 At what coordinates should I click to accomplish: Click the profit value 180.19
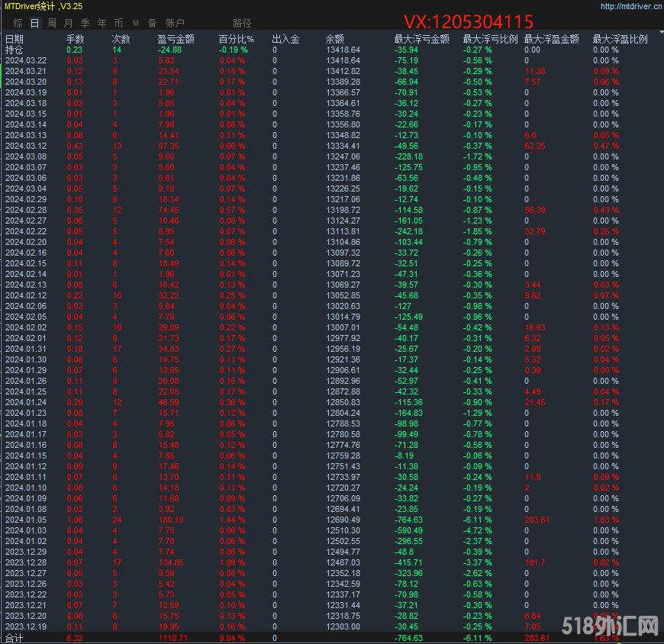[171, 520]
